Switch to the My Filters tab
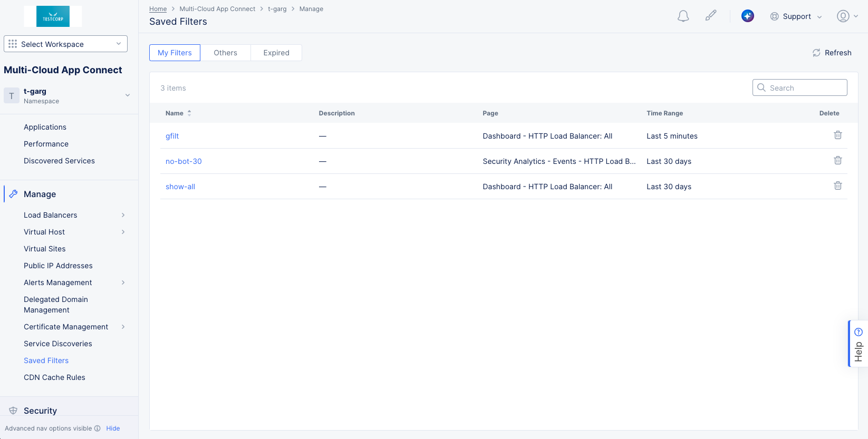This screenshot has height=439, width=868. coord(175,53)
